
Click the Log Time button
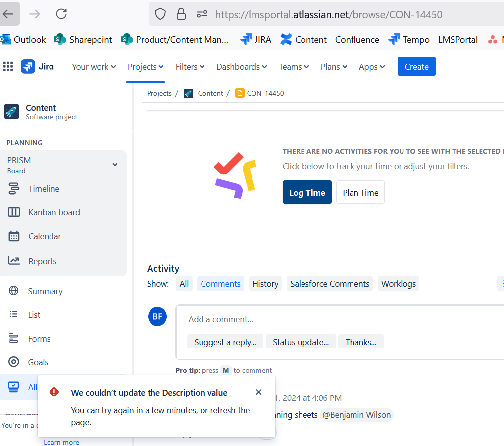307,192
